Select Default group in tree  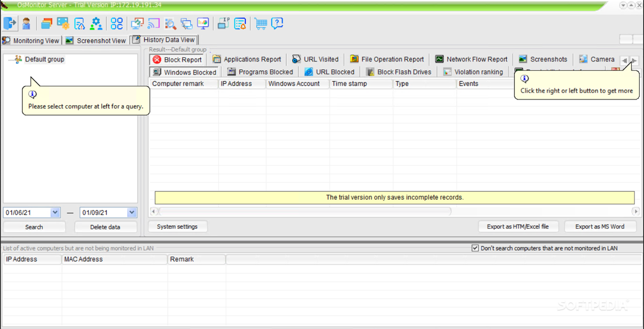coord(45,59)
